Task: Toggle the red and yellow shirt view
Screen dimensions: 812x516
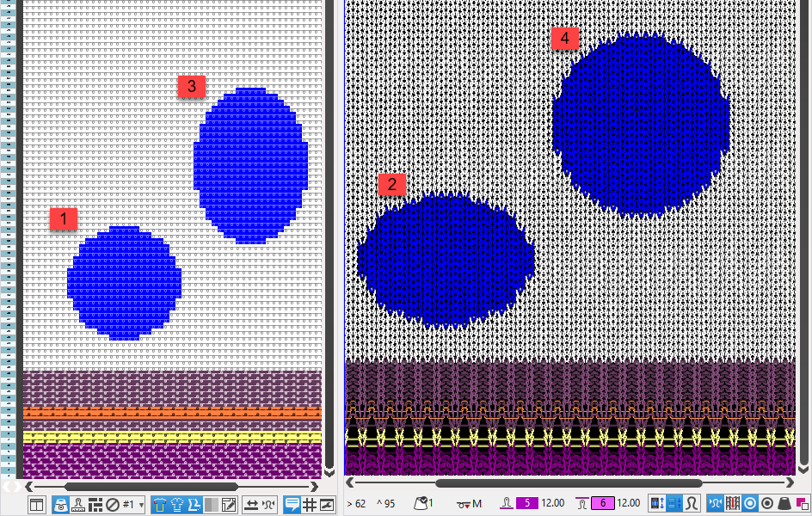Action: coord(159,505)
